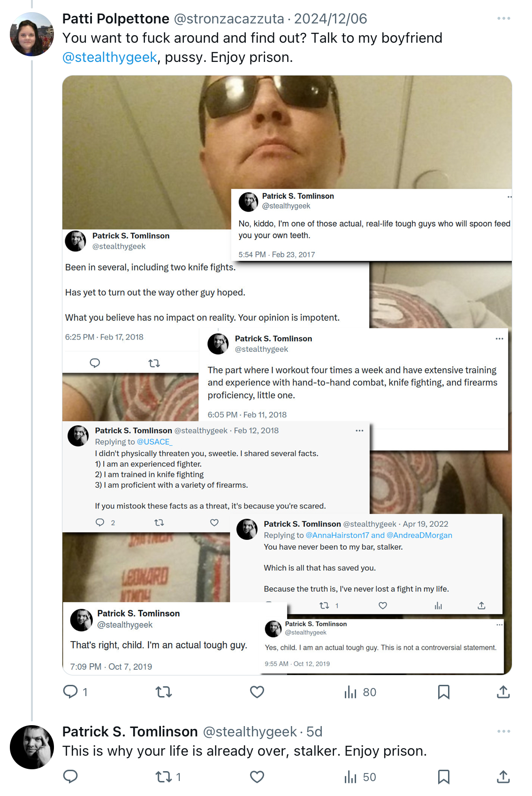Viewport: 532px width, 796px height.
Task: Bookmark Patti Polpettone's tweet
Action: click(443, 692)
